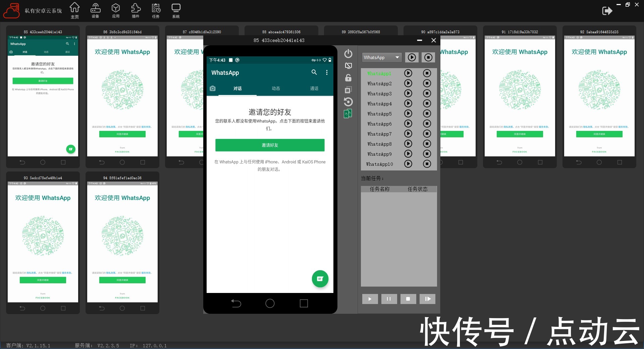Open device 92 5abaa91644835d35 thumbnail
The image size is (644, 349).
599,96
